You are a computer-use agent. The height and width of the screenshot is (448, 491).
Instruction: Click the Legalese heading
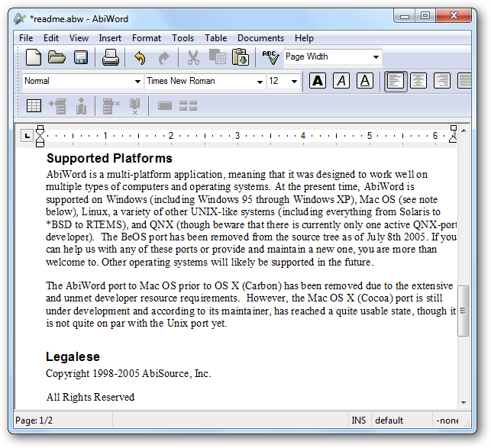point(73,356)
